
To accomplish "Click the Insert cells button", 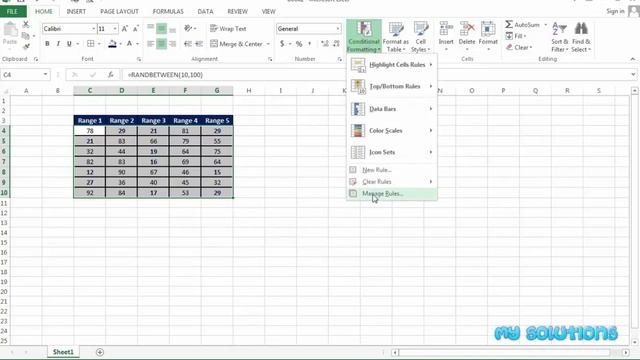I will pyautogui.click(x=446, y=36).
